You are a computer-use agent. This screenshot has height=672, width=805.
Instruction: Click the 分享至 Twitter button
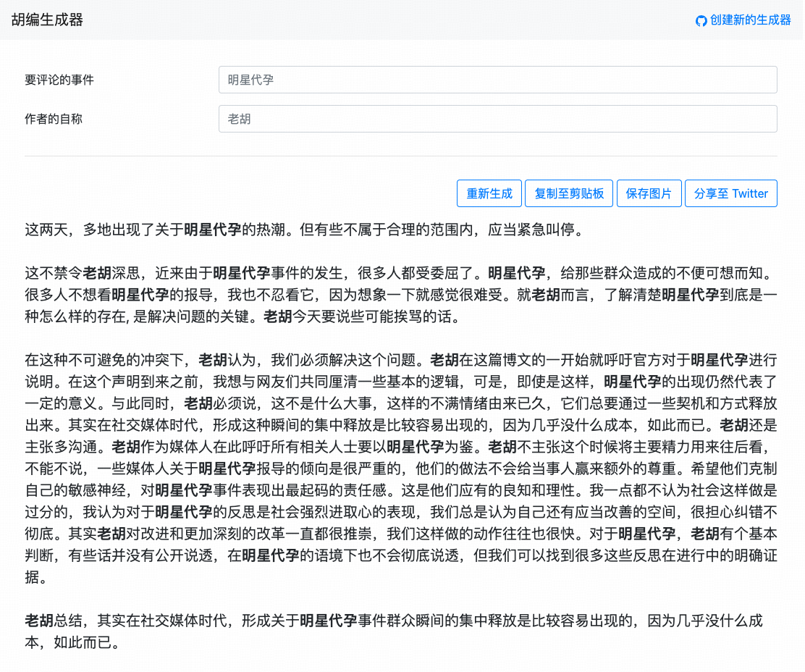tap(731, 193)
